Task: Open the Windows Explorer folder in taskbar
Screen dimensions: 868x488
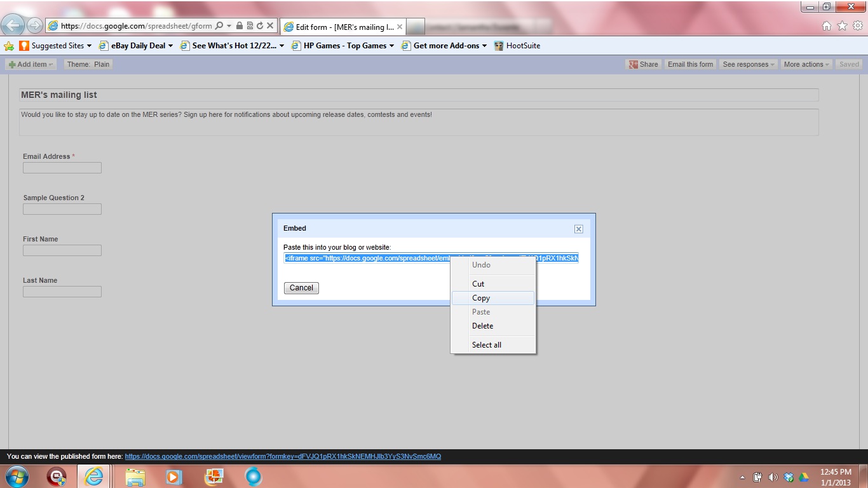Action: click(x=135, y=477)
